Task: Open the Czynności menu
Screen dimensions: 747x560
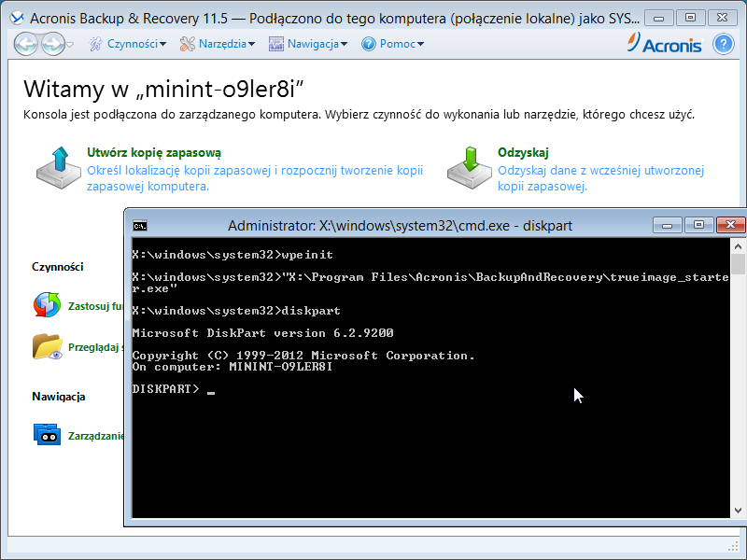Action: [136, 44]
